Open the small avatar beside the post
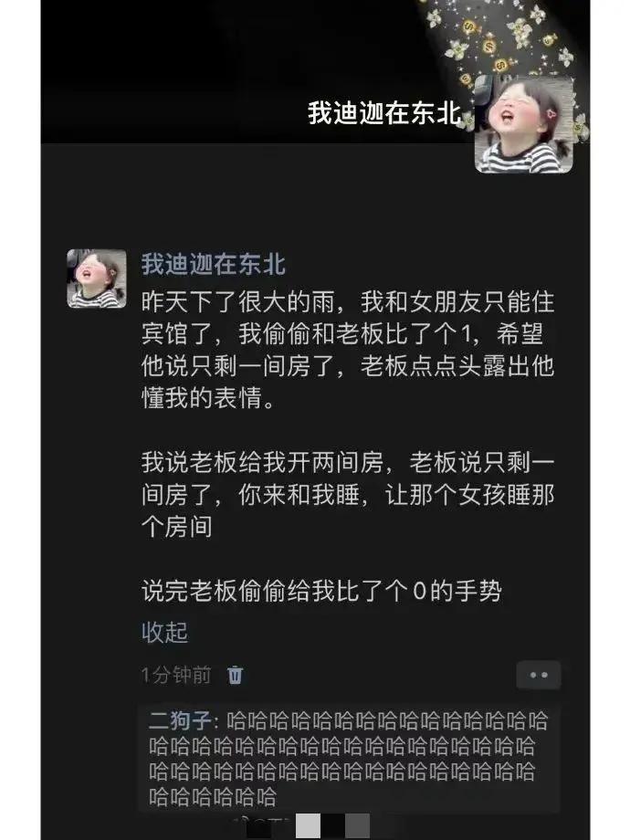 [x=97, y=278]
